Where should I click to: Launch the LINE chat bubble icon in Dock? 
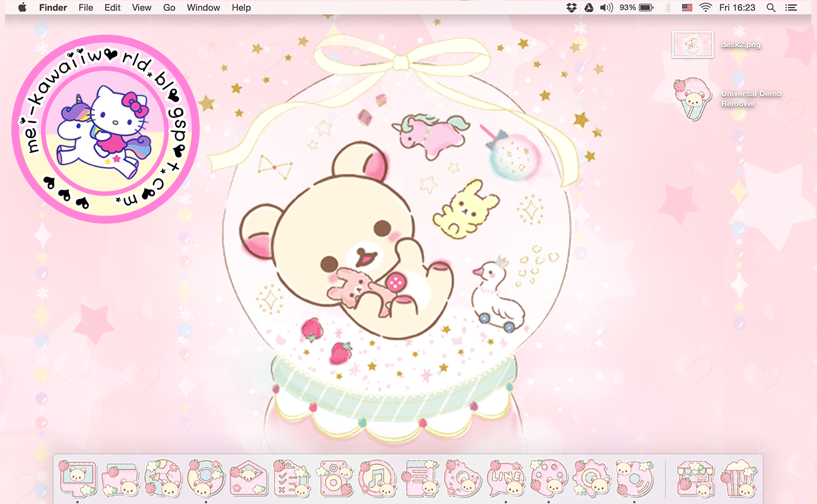505,478
